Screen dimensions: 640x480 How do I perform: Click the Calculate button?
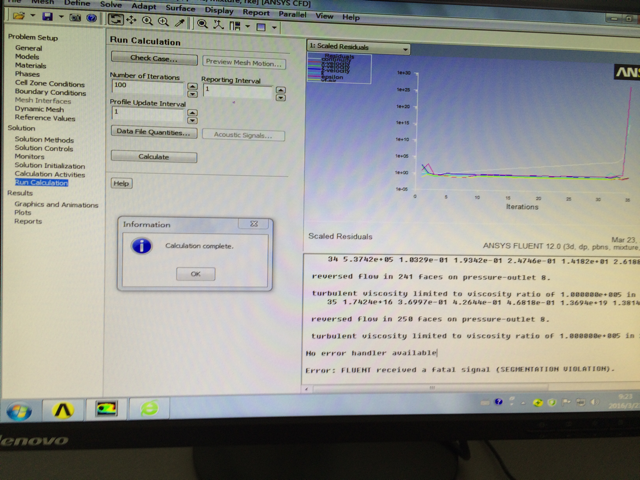point(154,157)
